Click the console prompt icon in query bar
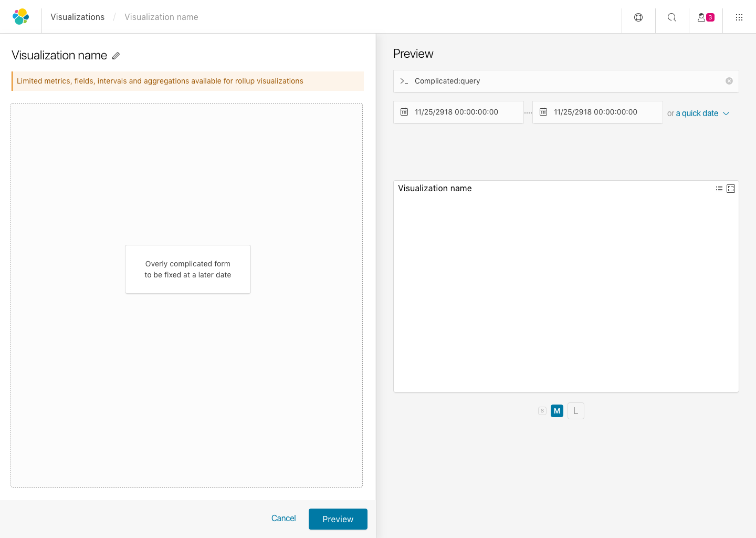Image resolution: width=756 pixels, height=538 pixels. (404, 81)
